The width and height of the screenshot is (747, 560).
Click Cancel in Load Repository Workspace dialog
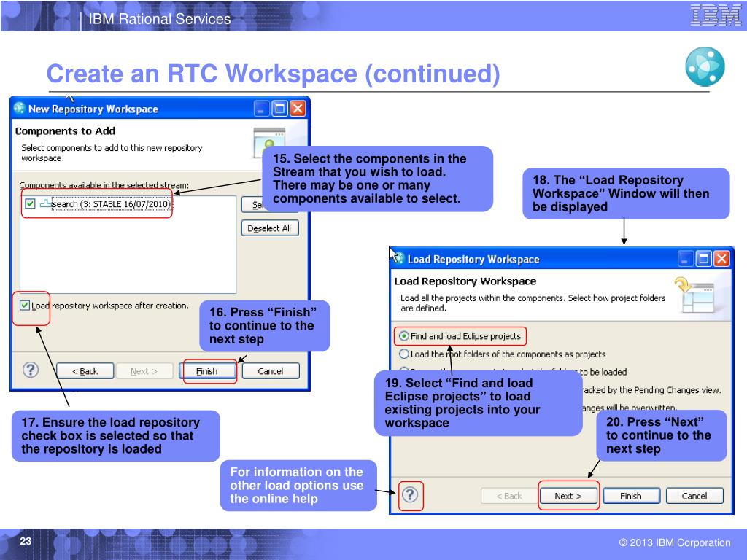(694, 496)
